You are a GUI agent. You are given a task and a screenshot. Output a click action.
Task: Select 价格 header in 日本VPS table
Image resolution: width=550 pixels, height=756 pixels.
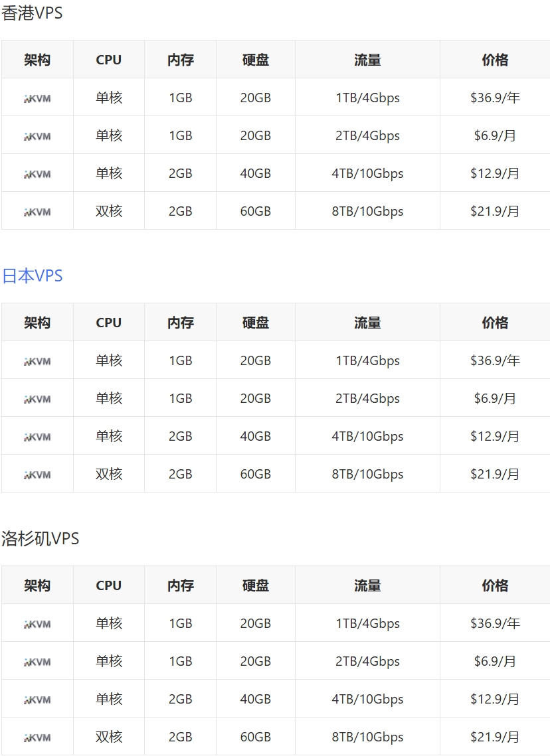click(x=495, y=323)
